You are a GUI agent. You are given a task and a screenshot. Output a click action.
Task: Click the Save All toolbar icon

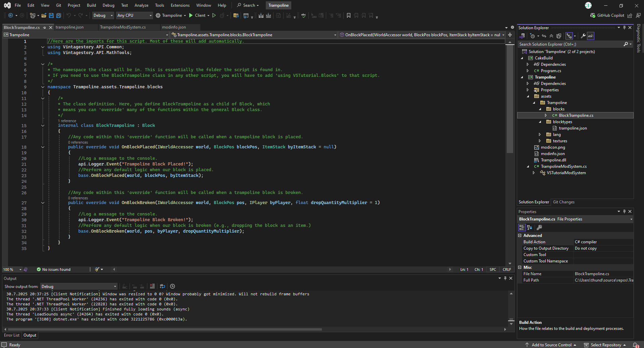pyautogui.click(x=58, y=15)
